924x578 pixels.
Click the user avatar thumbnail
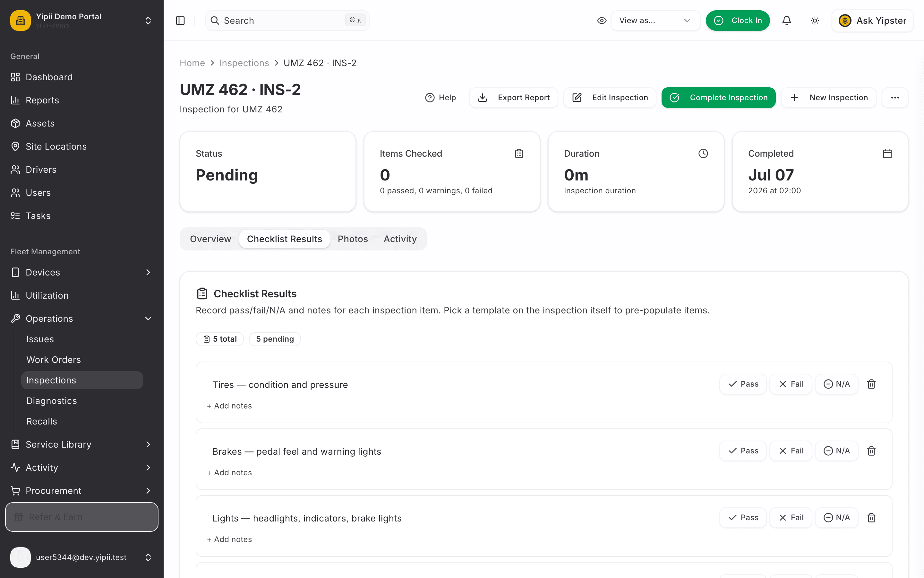(x=21, y=557)
